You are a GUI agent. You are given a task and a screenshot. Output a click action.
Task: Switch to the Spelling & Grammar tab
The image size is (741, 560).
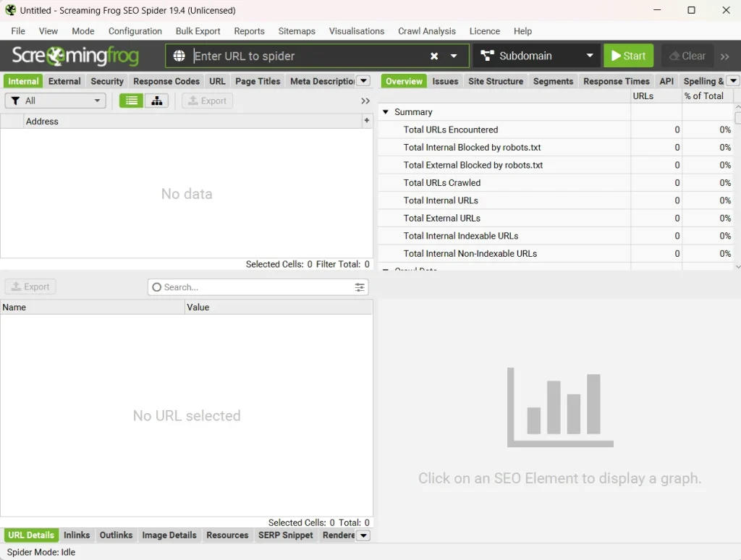tap(703, 81)
